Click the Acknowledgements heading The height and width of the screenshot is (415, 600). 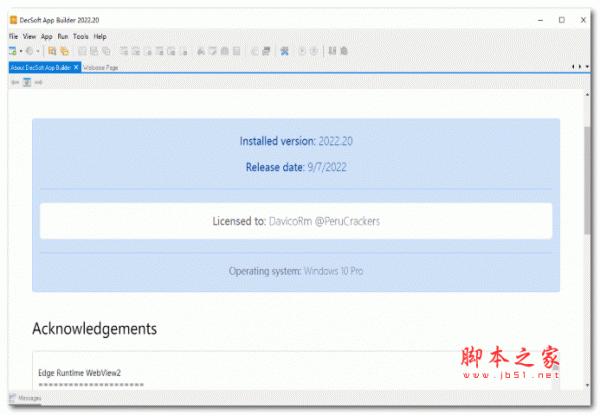pos(95,329)
